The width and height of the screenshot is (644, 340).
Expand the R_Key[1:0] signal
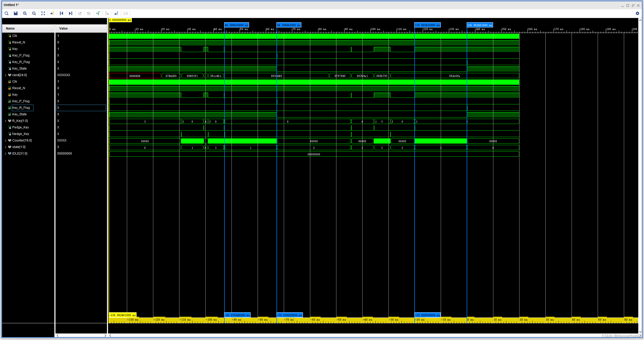point(5,121)
